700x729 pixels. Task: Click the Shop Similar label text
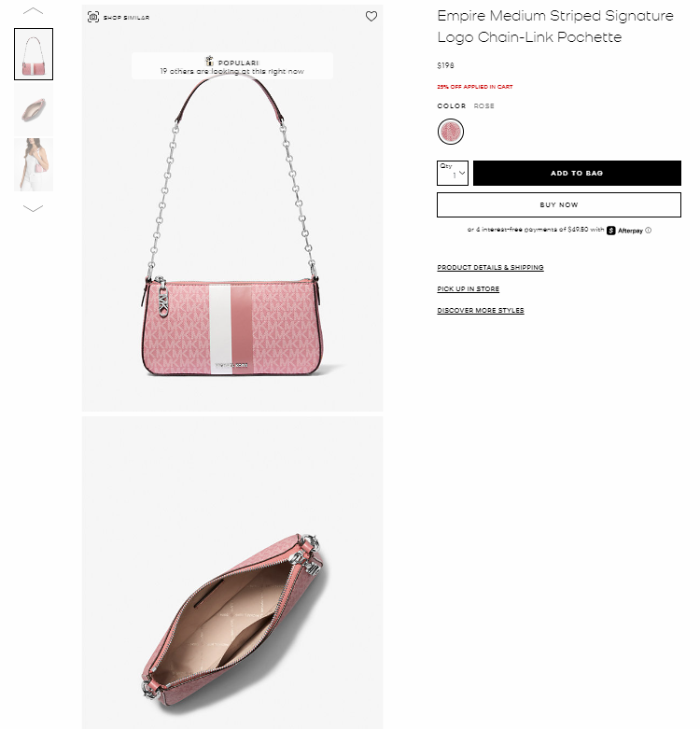pos(126,18)
